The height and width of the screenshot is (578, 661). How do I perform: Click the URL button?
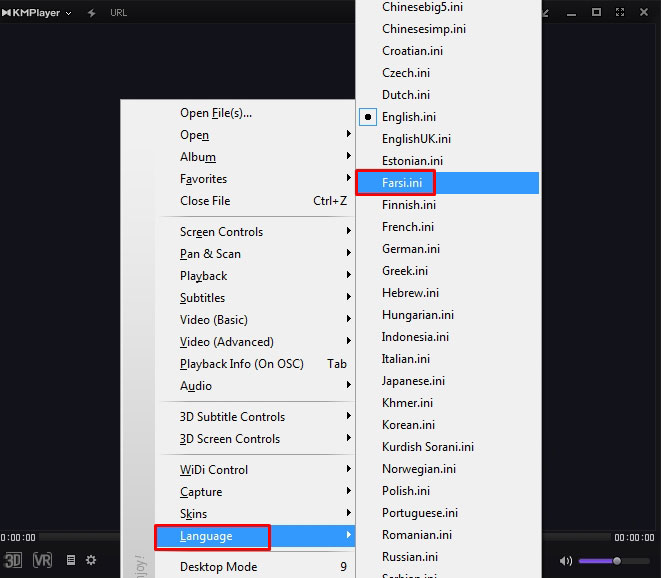(x=118, y=13)
